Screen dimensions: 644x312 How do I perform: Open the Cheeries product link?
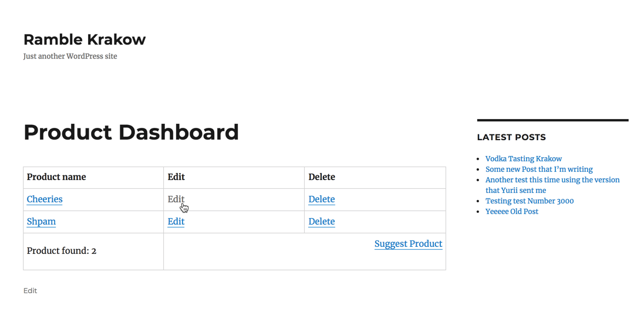(45, 199)
